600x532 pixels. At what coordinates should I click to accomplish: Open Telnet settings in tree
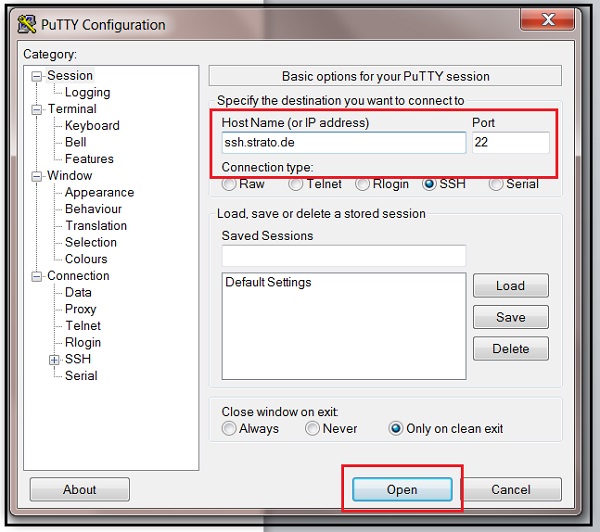click(x=83, y=326)
